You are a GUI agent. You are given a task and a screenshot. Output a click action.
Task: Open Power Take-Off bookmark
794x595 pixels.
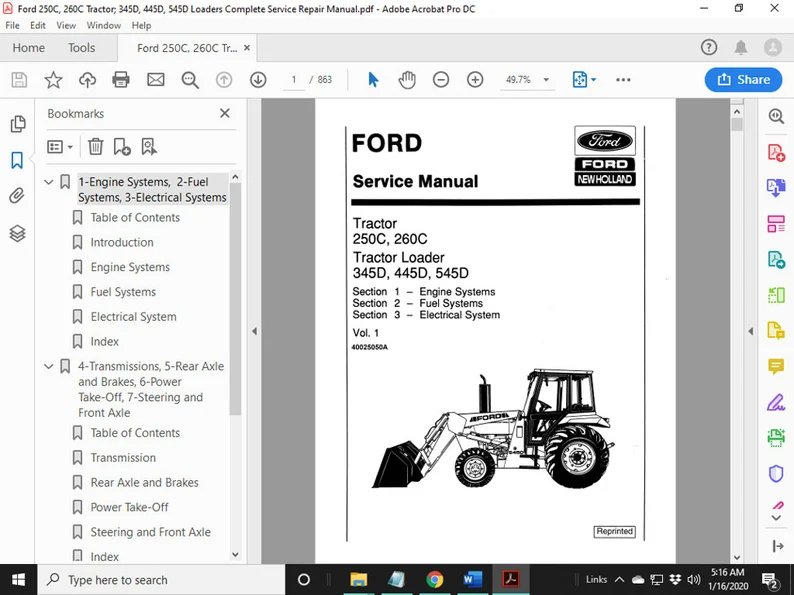[129, 507]
